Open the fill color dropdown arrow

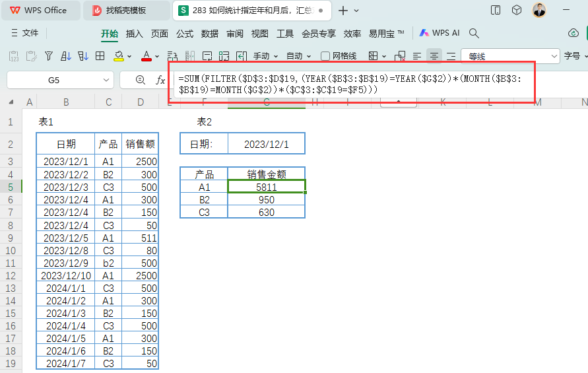pyautogui.click(x=129, y=56)
